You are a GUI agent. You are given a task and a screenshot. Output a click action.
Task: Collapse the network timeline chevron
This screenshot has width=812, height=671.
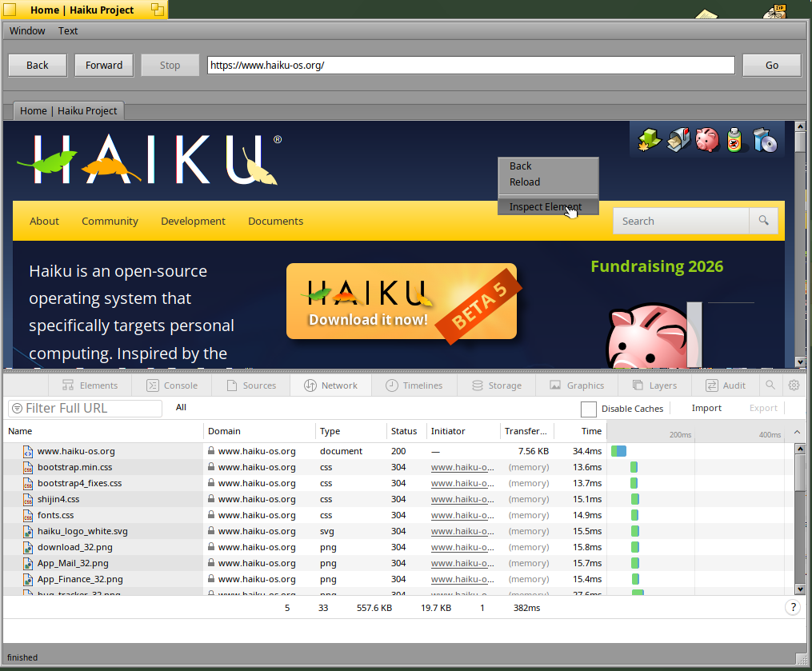coord(797,432)
